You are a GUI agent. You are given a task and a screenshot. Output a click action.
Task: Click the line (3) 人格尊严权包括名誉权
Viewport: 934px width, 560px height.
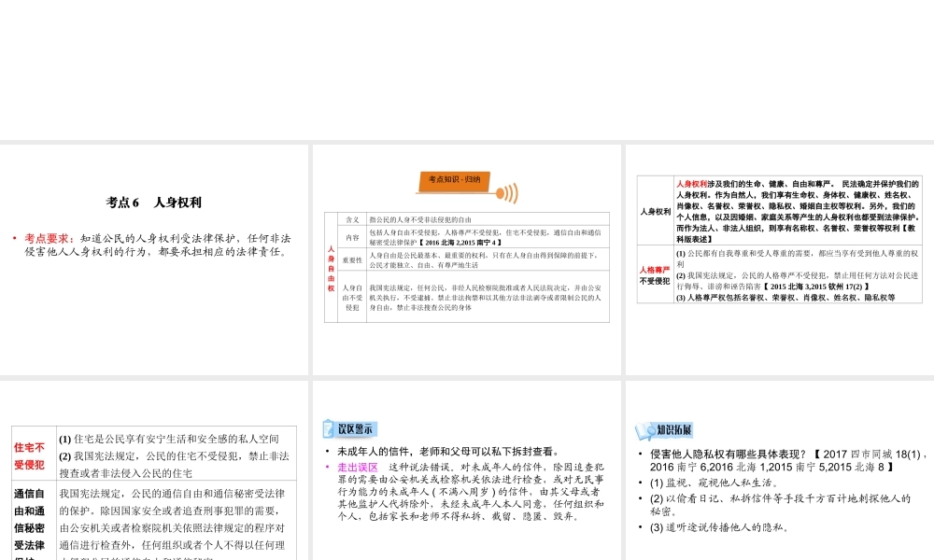coord(785,298)
